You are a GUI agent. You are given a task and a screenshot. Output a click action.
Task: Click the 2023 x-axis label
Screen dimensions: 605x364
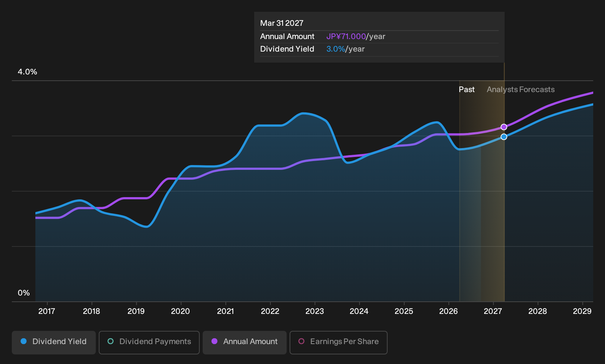[x=315, y=311]
